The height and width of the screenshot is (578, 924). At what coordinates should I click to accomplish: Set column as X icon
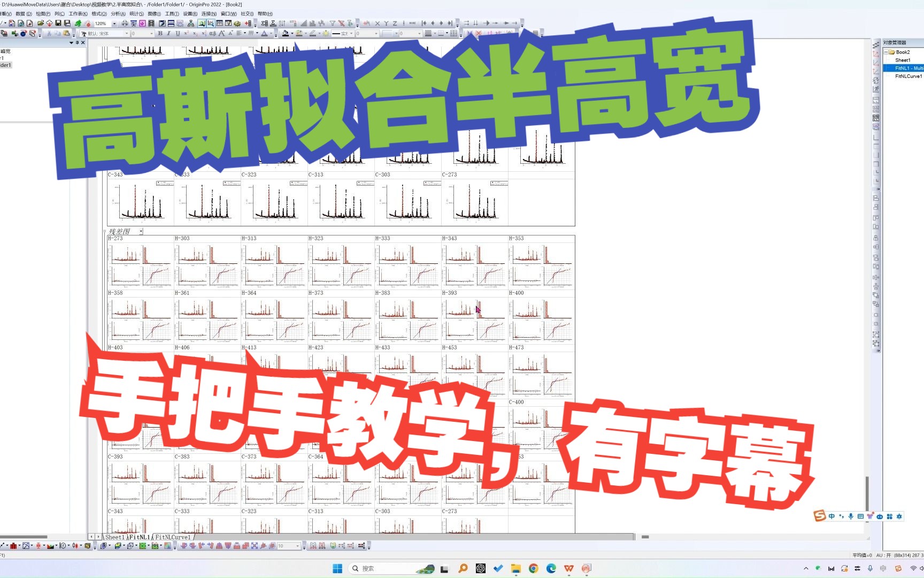[377, 23]
